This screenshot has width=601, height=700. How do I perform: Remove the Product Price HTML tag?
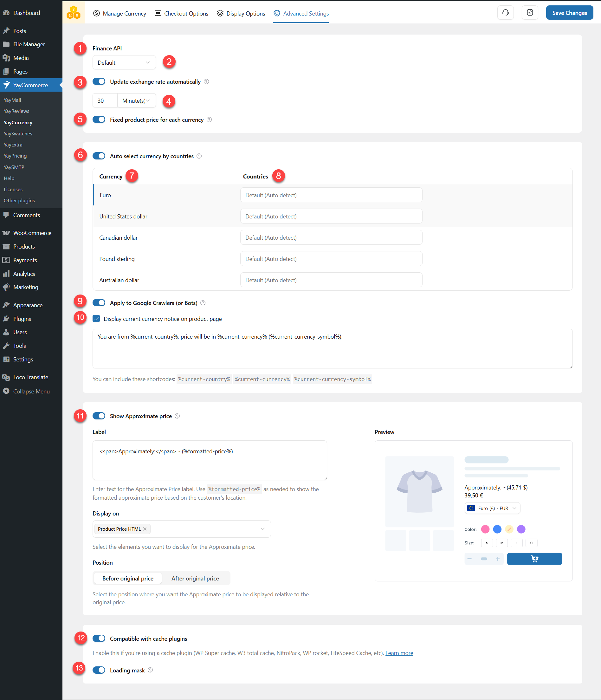point(145,529)
